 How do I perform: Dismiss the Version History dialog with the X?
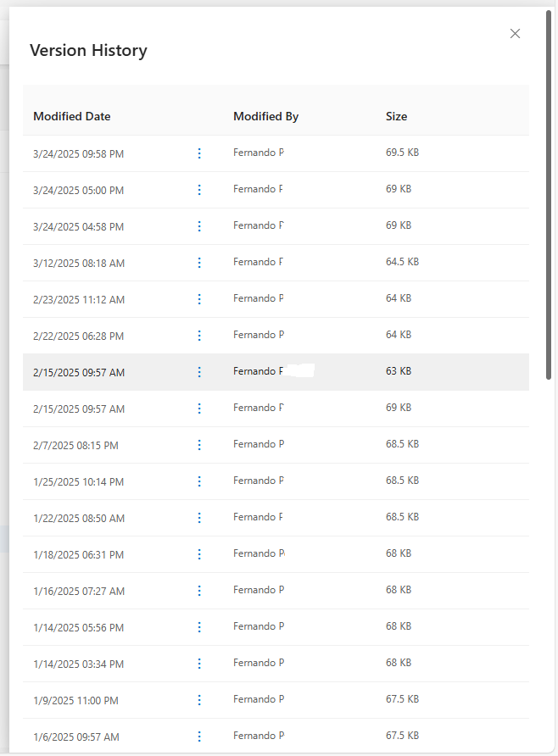point(515,33)
